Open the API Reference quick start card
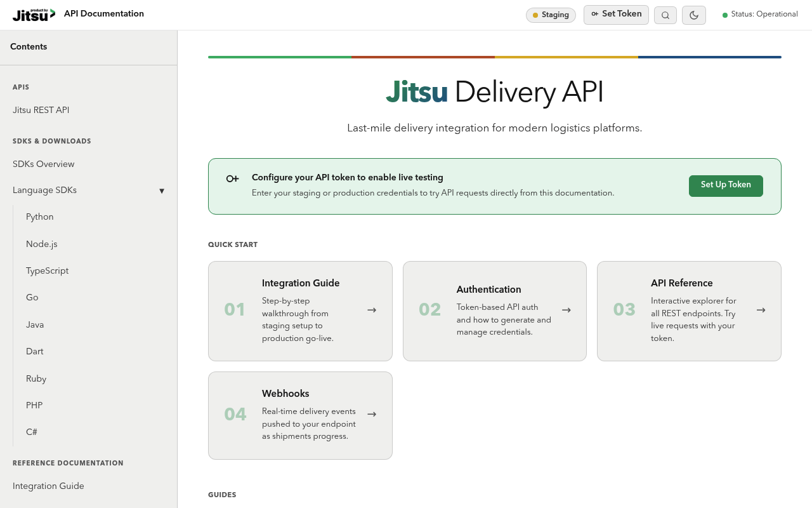 tap(689, 311)
